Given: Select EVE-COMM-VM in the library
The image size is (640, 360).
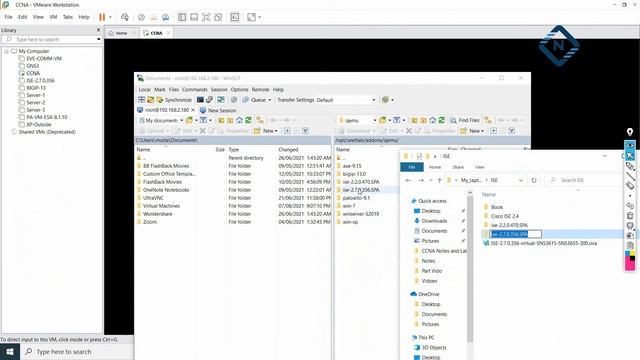Looking at the screenshot, I should (x=44, y=58).
